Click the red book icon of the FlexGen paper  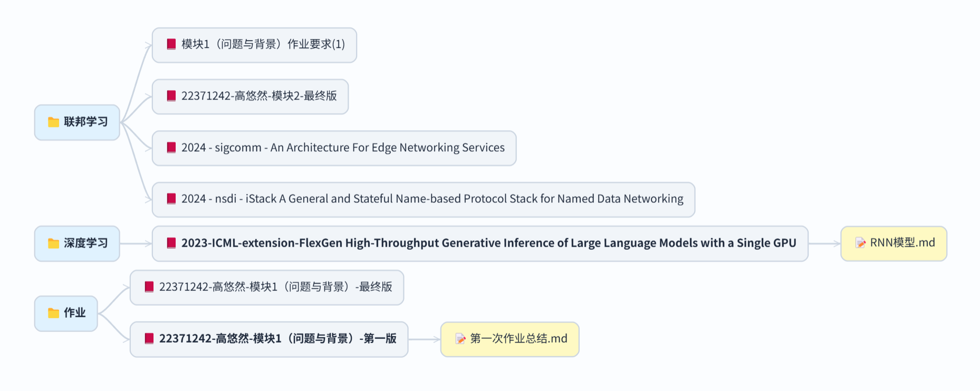(171, 243)
